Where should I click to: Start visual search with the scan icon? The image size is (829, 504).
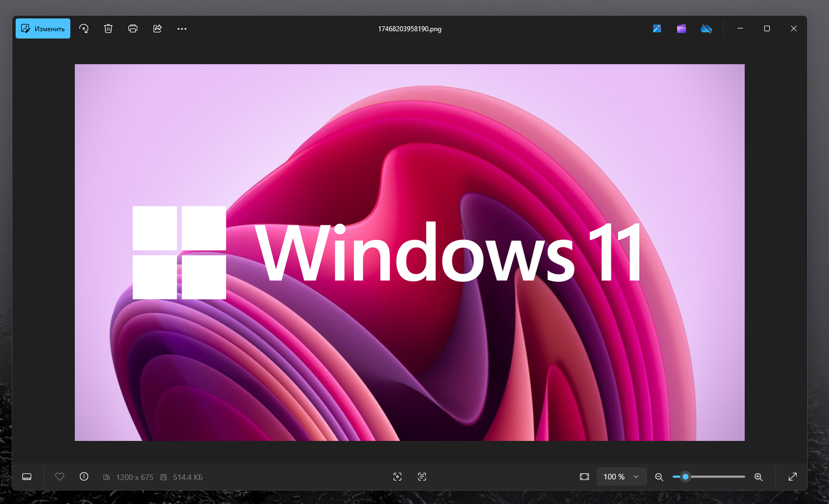point(397,477)
